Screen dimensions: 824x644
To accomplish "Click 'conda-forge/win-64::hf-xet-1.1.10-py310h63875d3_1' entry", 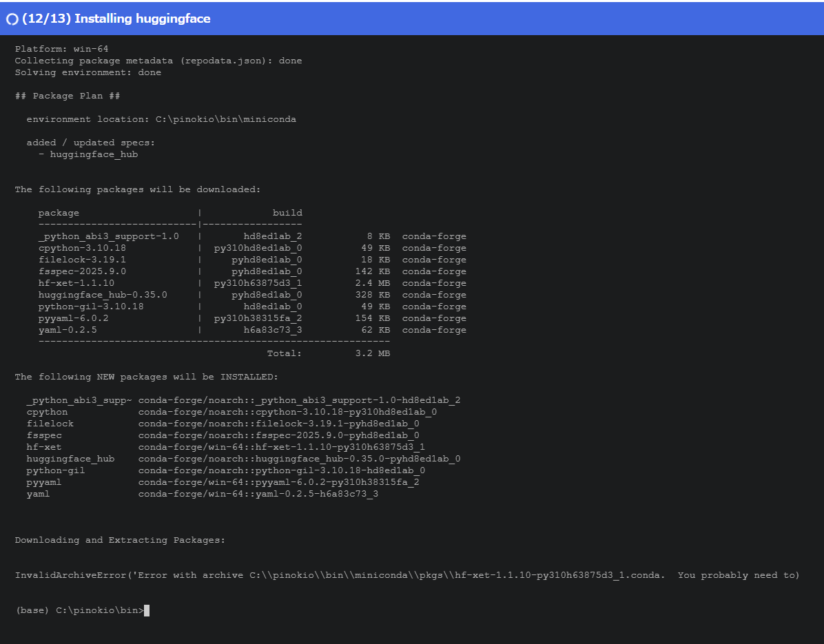I will point(282,447).
